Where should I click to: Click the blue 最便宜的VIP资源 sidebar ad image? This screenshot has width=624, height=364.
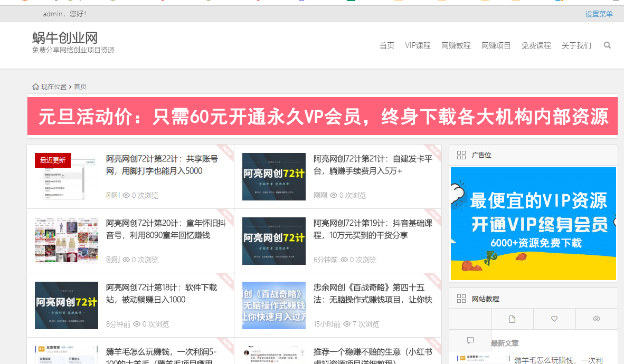[x=533, y=224]
